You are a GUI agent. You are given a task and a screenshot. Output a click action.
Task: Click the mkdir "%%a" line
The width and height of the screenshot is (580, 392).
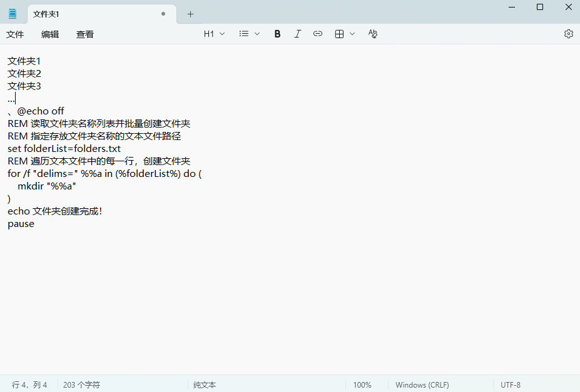coord(46,186)
